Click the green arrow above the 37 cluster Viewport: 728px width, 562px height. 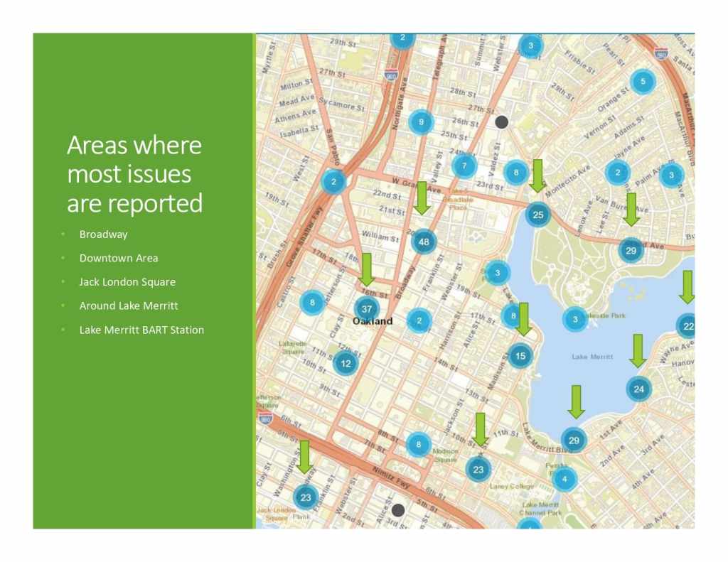point(367,270)
